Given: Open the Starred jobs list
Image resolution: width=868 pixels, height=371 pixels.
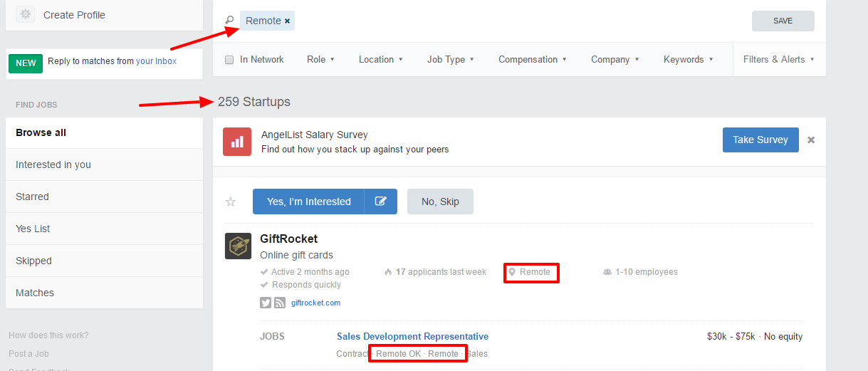Looking at the screenshot, I should [x=104, y=197].
